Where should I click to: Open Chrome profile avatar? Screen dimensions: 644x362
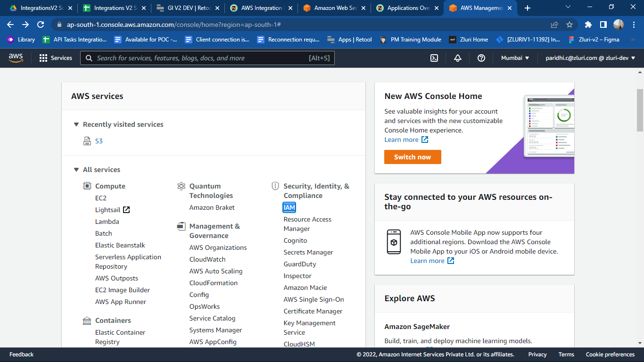coord(619,25)
